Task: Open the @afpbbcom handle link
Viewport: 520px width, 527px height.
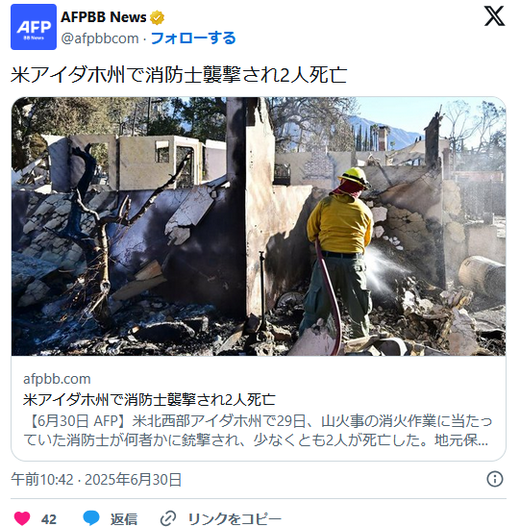Action: (x=100, y=38)
